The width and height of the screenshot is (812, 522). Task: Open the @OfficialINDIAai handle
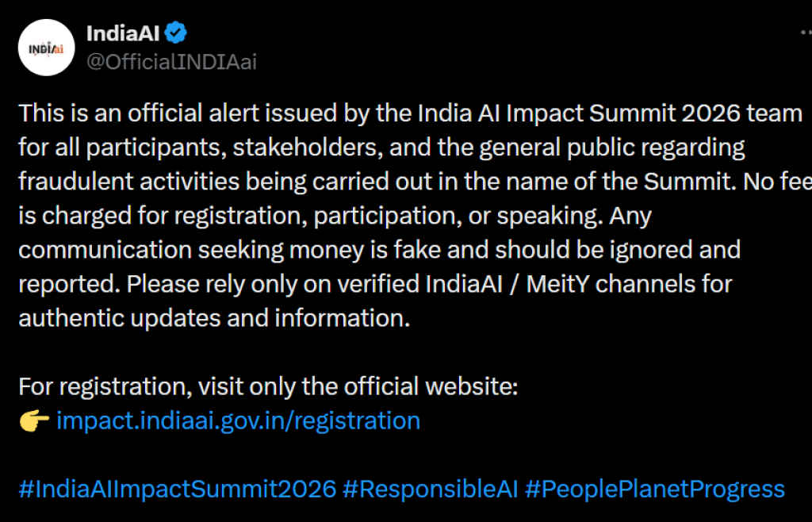171,62
